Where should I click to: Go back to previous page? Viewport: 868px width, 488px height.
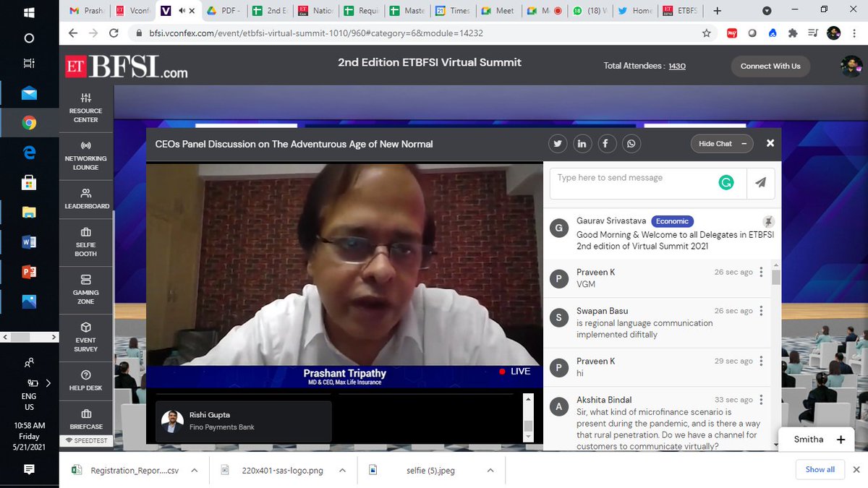72,33
